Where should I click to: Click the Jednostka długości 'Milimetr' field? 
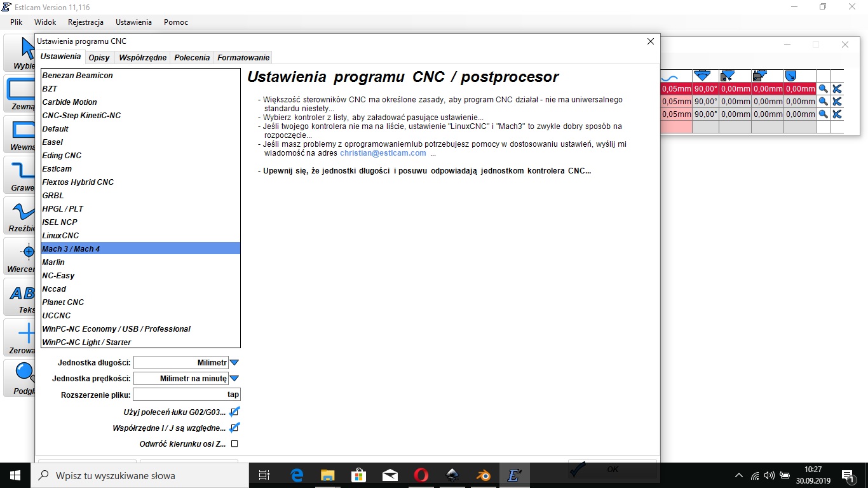click(x=181, y=363)
